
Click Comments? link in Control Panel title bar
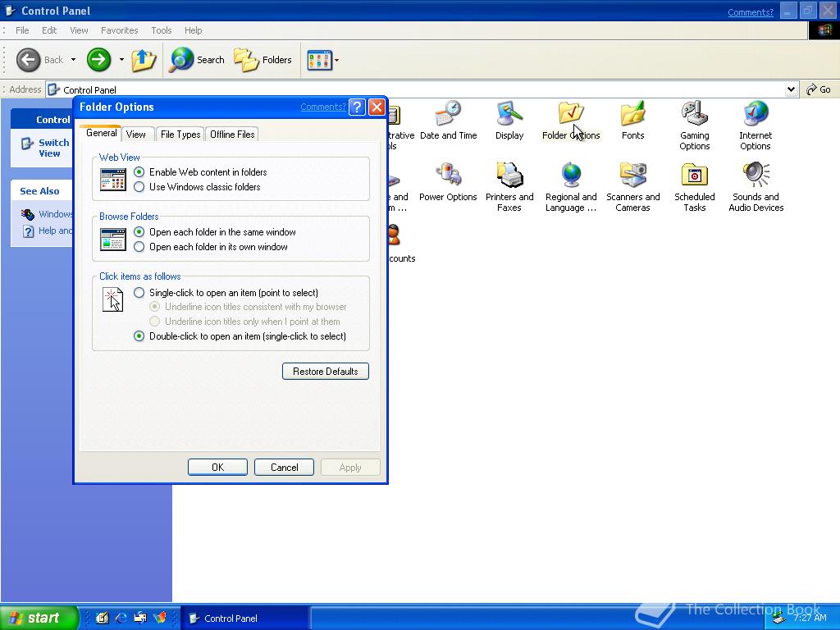[x=751, y=12]
